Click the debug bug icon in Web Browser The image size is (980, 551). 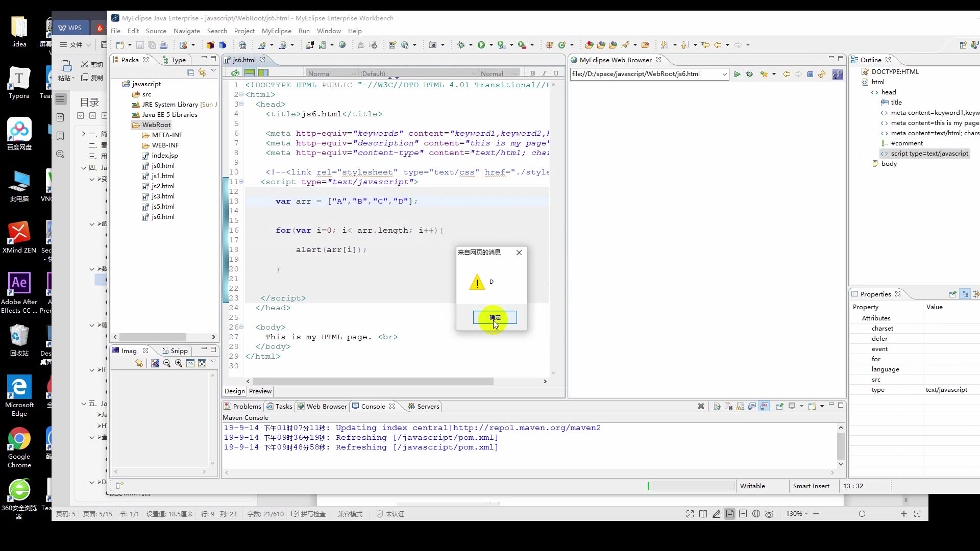[x=749, y=74]
